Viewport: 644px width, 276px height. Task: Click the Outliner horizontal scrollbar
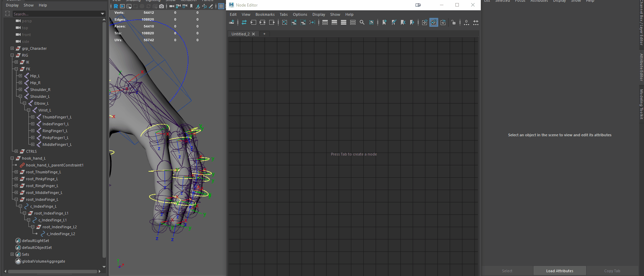click(52, 271)
